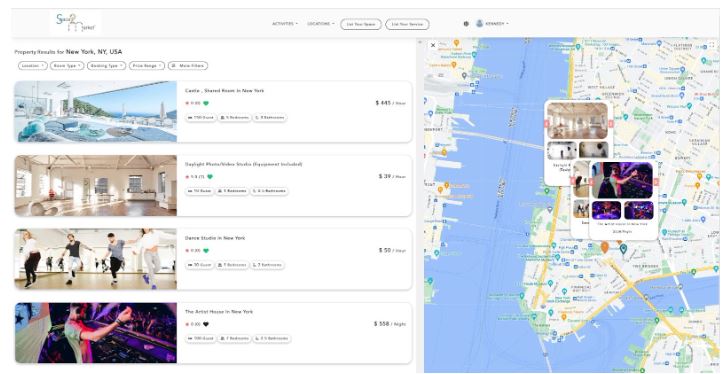
Task: Open the Space2Market logo home link
Action: pyautogui.click(x=75, y=23)
